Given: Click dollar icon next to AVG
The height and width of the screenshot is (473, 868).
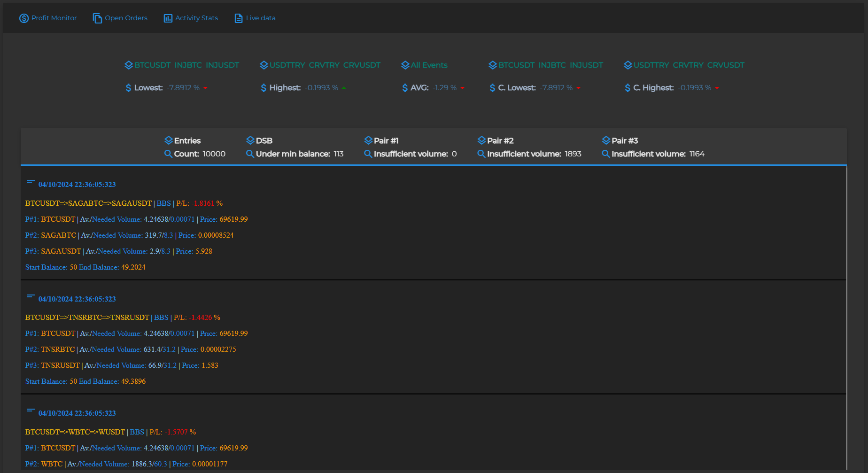Looking at the screenshot, I should (405, 88).
